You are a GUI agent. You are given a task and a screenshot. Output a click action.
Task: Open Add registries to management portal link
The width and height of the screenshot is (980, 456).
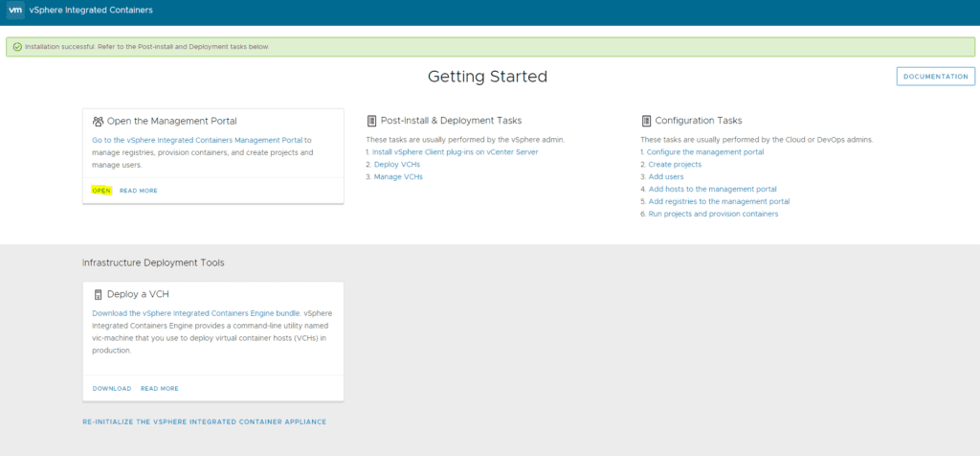[x=718, y=202]
